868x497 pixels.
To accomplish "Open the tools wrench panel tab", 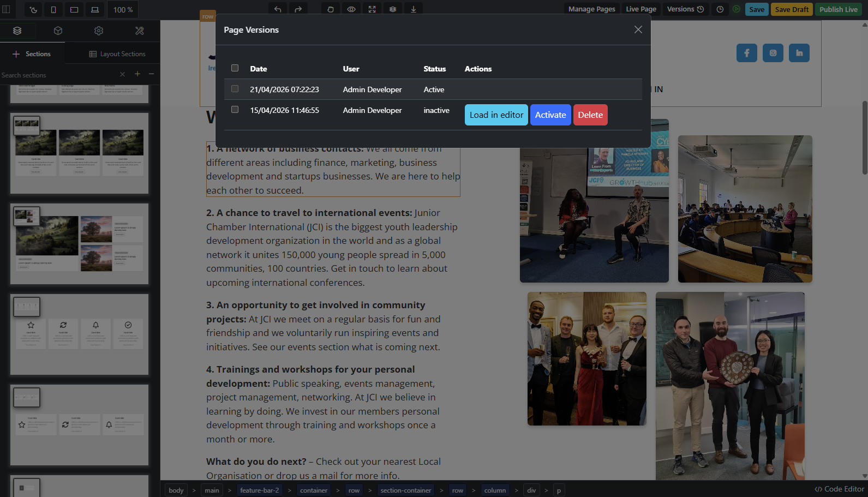I will point(140,31).
